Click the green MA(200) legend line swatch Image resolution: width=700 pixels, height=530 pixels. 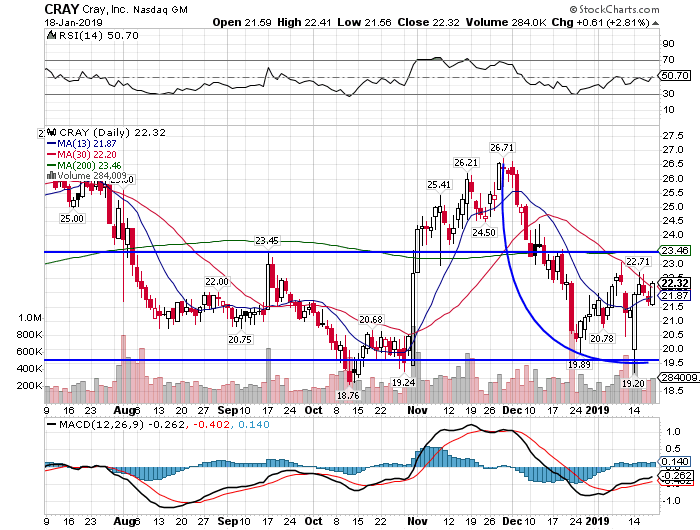(51, 165)
